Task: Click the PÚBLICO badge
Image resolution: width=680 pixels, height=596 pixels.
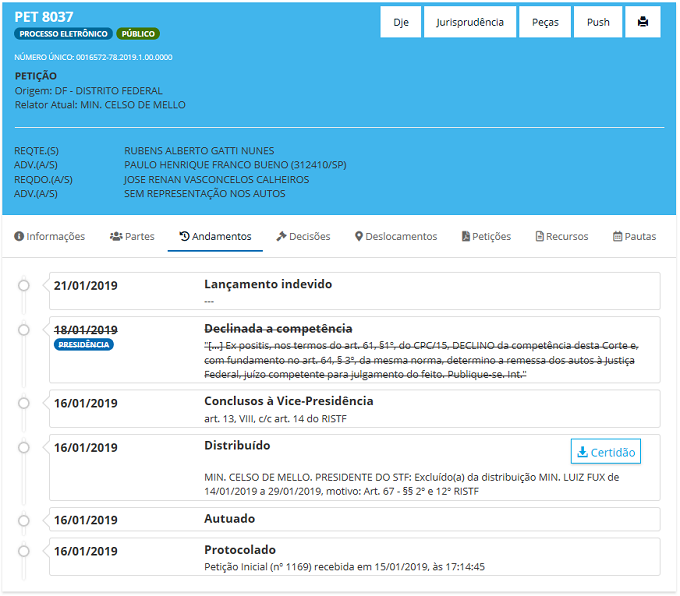Action: (x=138, y=34)
